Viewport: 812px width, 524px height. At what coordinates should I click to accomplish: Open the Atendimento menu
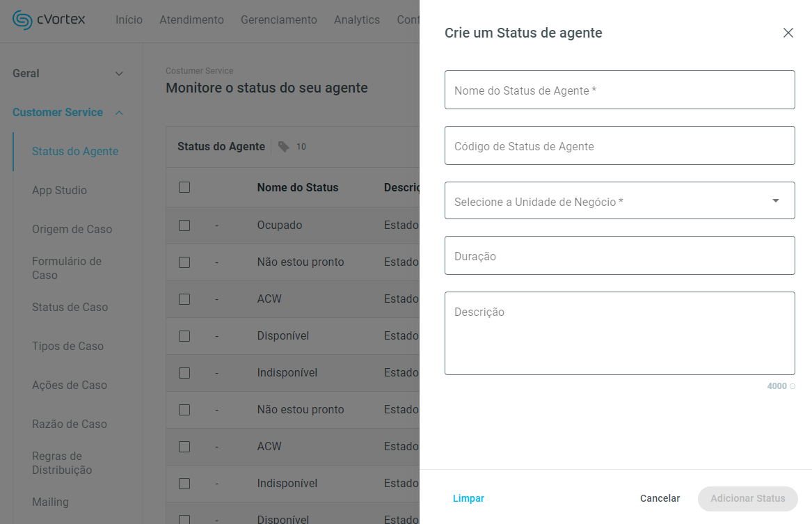coord(191,20)
